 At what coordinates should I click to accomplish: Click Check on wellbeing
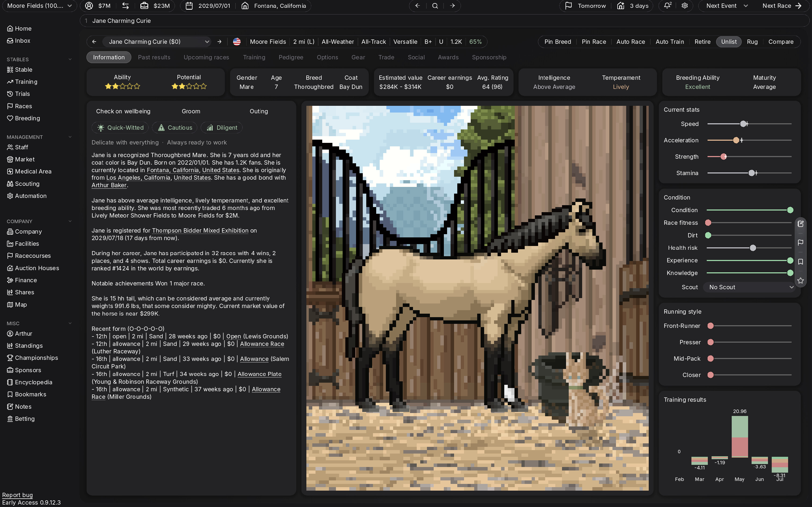[123, 111]
